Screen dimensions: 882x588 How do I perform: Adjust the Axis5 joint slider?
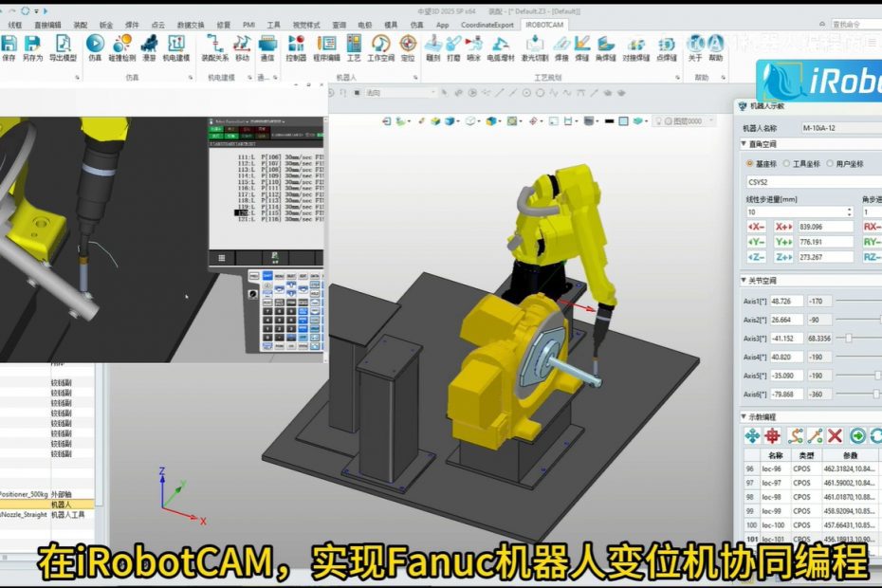[x=877, y=376]
